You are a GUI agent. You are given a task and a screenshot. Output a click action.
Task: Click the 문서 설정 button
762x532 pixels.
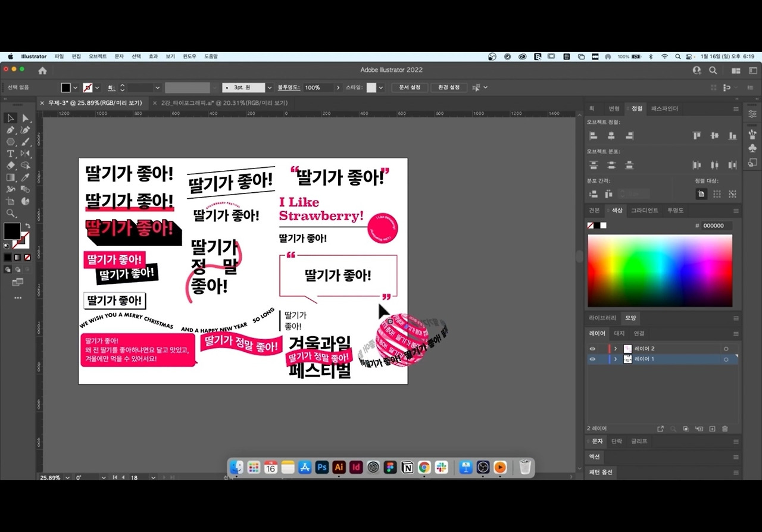tap(410, 87)
